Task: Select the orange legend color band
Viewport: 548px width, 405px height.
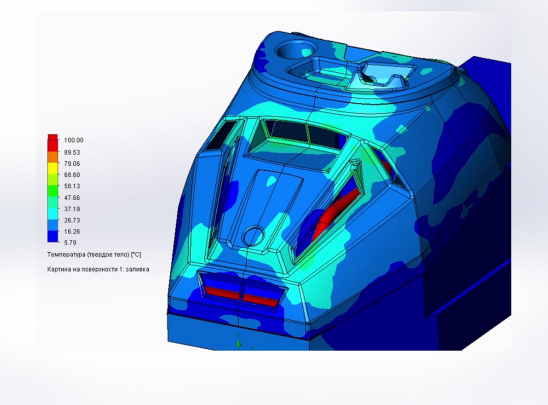Action: click(x=53, y=157)
